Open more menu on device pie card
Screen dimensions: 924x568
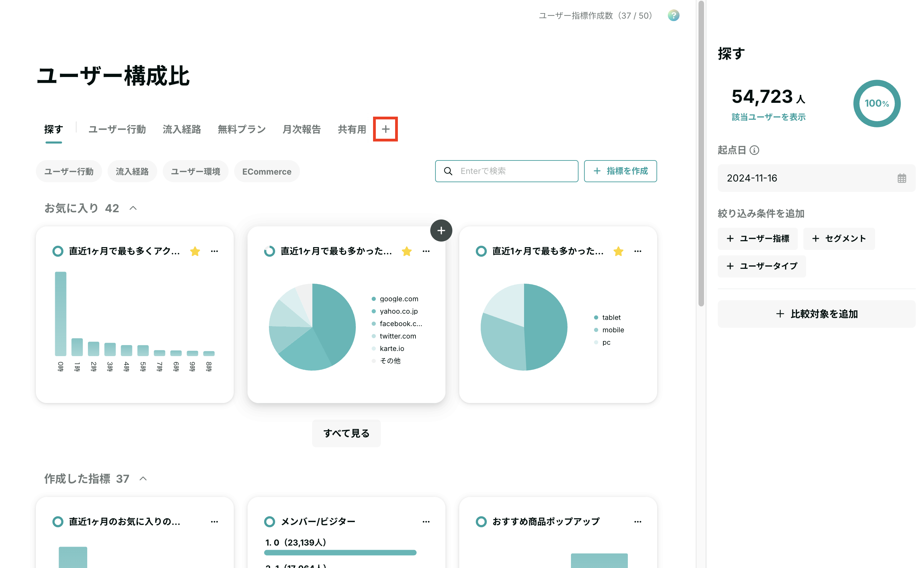[x=637, y=251]
